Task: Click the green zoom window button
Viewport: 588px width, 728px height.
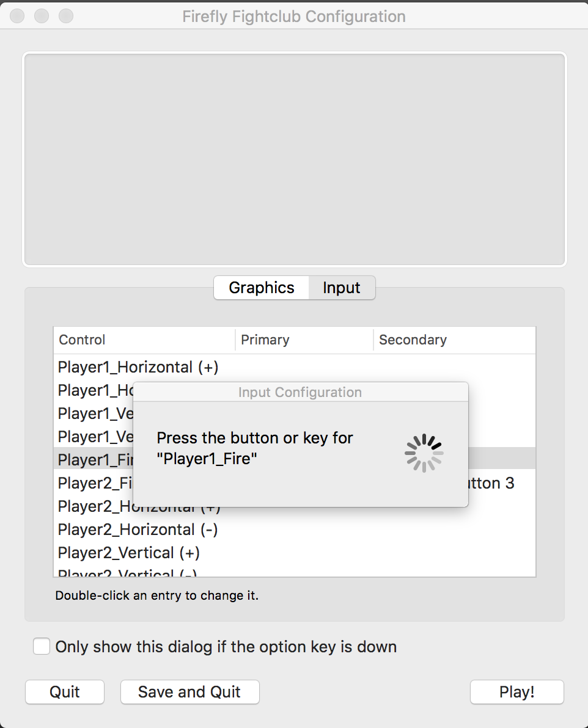Action: point(65,16)
